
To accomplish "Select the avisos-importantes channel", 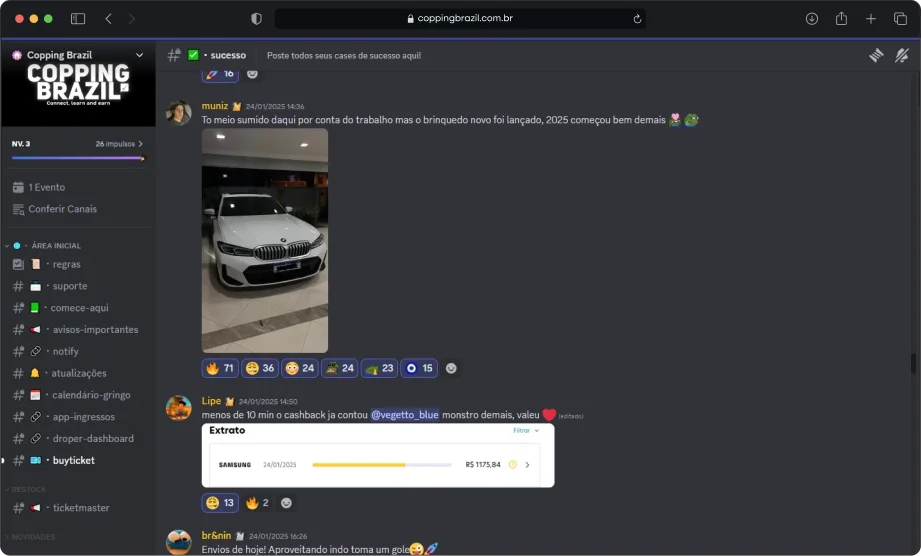I will tap(95, 330).
